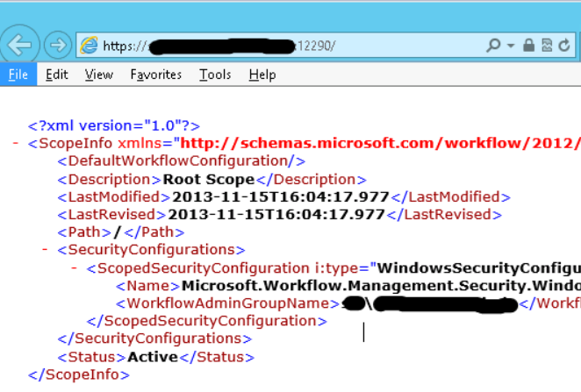
Task: Click the refresh page icon
Action: (564, 46)
